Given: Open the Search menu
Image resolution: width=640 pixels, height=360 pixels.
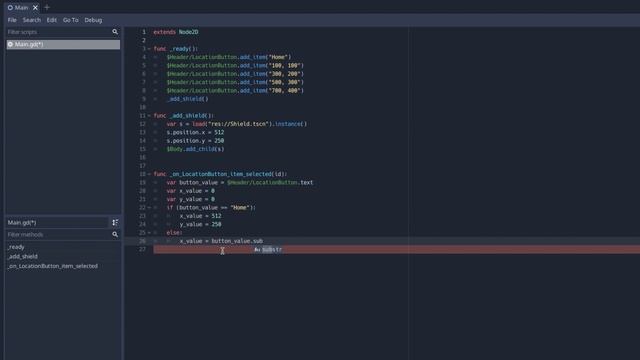Looking at the screenshot, I should [x=31, y=20].
